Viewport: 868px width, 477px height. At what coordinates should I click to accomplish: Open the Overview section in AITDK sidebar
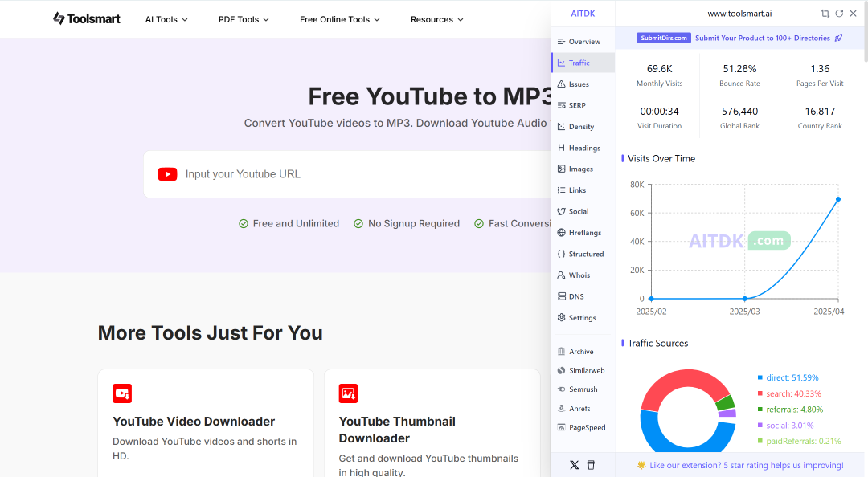tap(583, 42)
